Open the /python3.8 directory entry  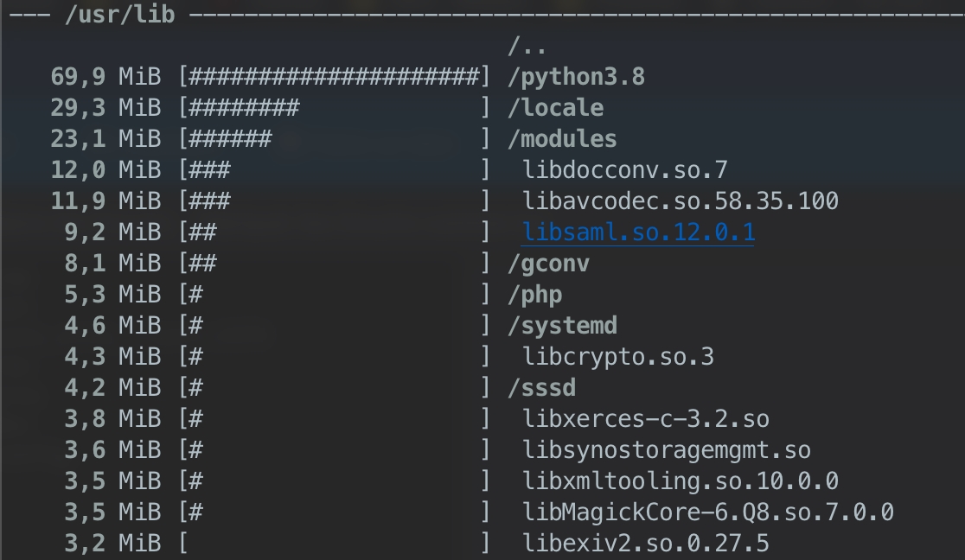click(x=577, y=78)
